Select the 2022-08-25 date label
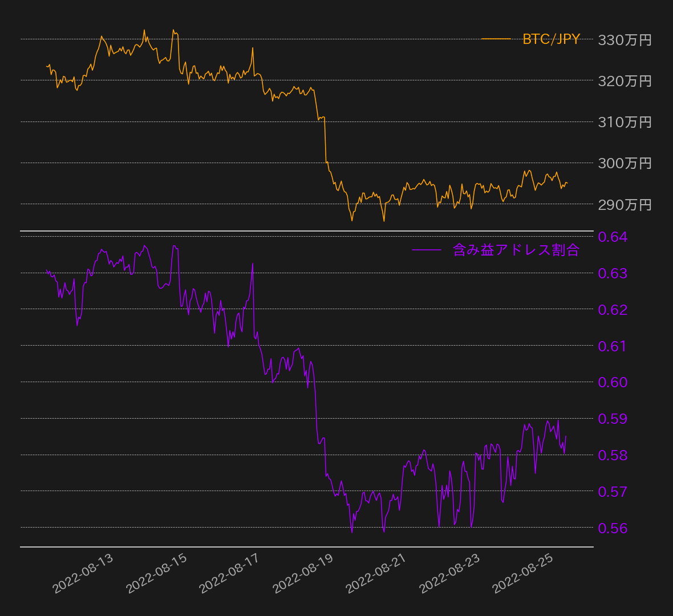Image resolution: width=673 pixels, height=616 pixels. [522, 574]
